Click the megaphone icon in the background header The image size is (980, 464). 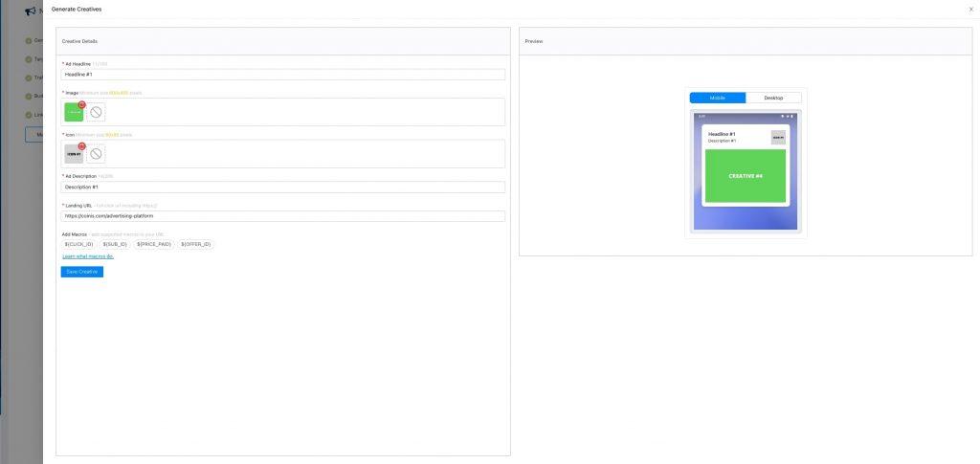31,11
